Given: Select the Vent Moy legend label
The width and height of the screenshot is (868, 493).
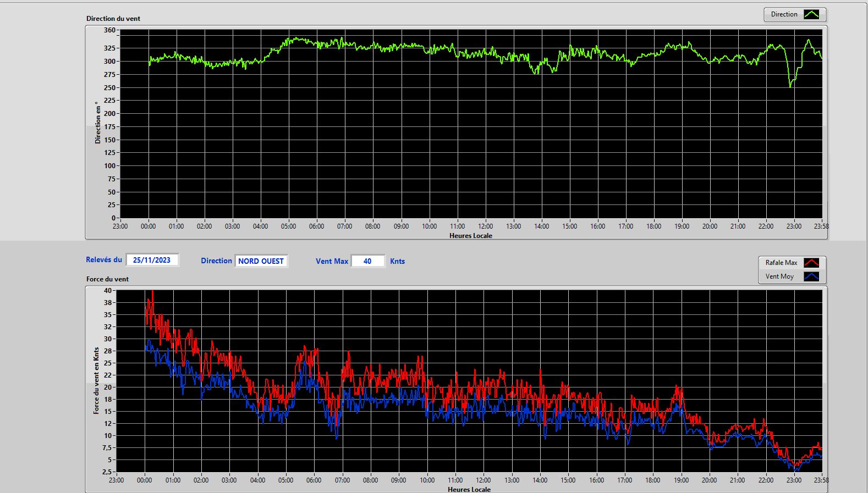Looking at the screenshot, I should click(x=779, y=276).
